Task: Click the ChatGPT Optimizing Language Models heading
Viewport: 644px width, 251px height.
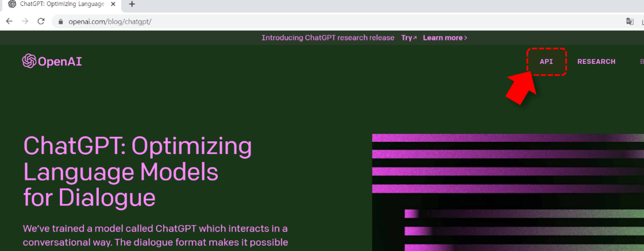Action: point(137,171)
